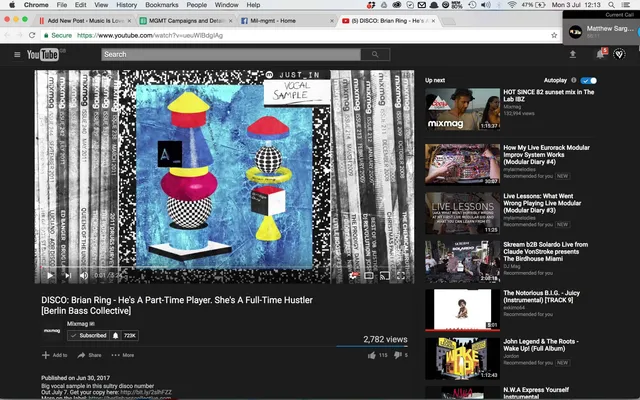Screen dimensions: 640x400
Task: Seek along the video progress bar
Action: click(x=224, y=267)
